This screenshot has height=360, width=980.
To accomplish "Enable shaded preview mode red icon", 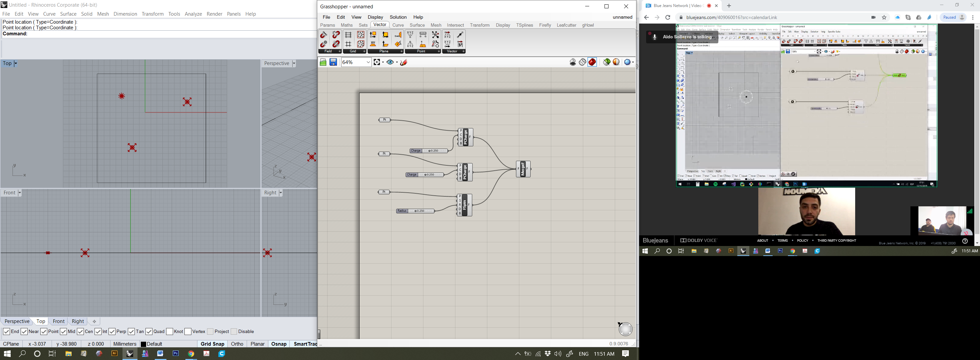I will (x=592, y=62).
